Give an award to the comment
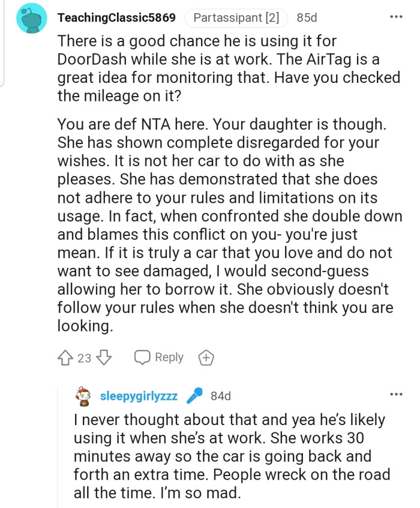Screen dimensions: 420x508 tap(206, 358)
